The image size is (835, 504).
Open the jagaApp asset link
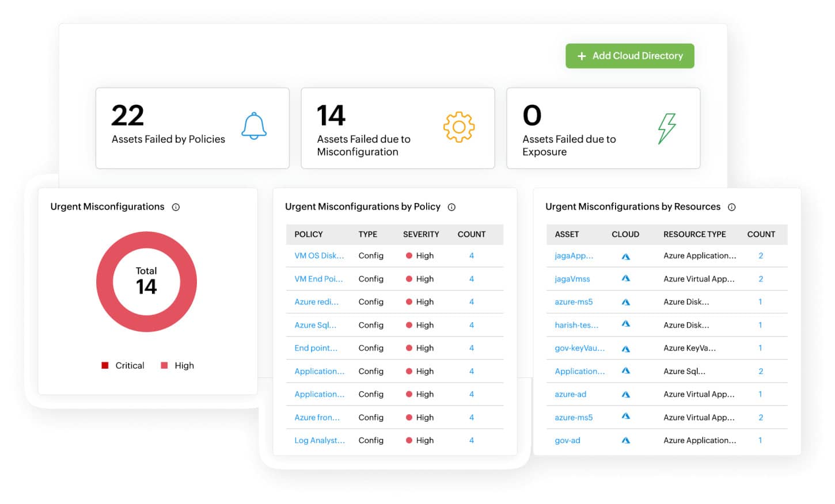574,255
